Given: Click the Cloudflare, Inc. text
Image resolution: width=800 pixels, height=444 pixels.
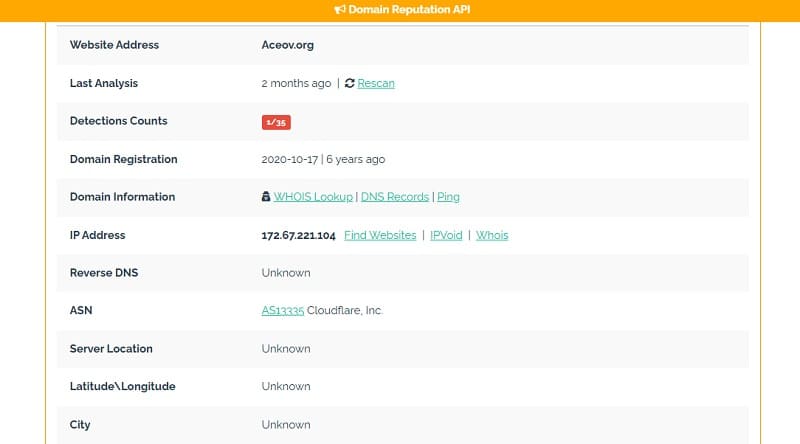Looking at the screenshot, I should [345, 310].
